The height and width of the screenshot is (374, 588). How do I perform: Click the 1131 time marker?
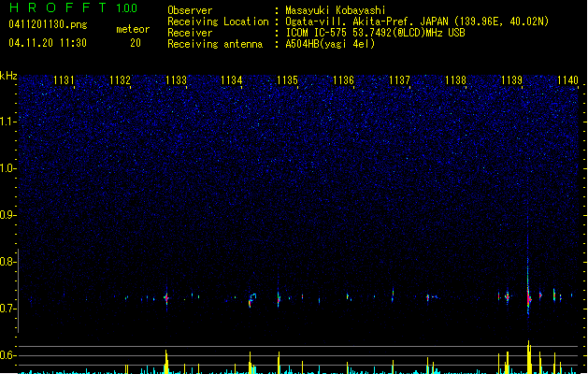[64, 80]
